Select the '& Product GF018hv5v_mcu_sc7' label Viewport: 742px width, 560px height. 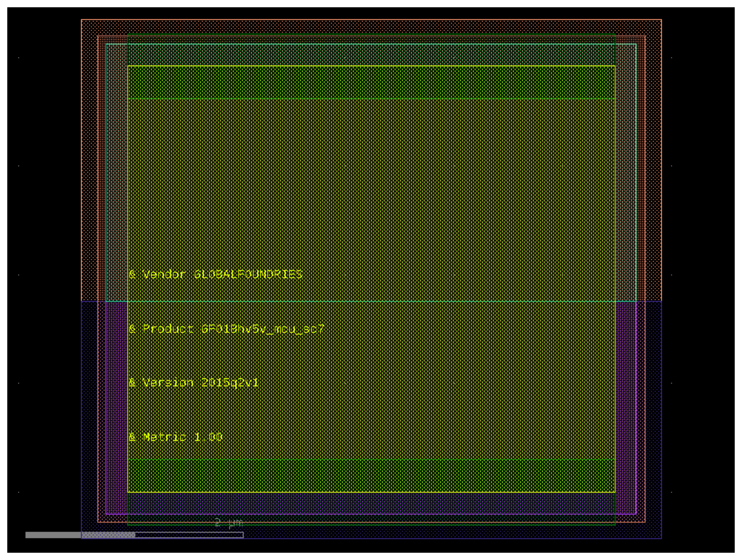226,329
